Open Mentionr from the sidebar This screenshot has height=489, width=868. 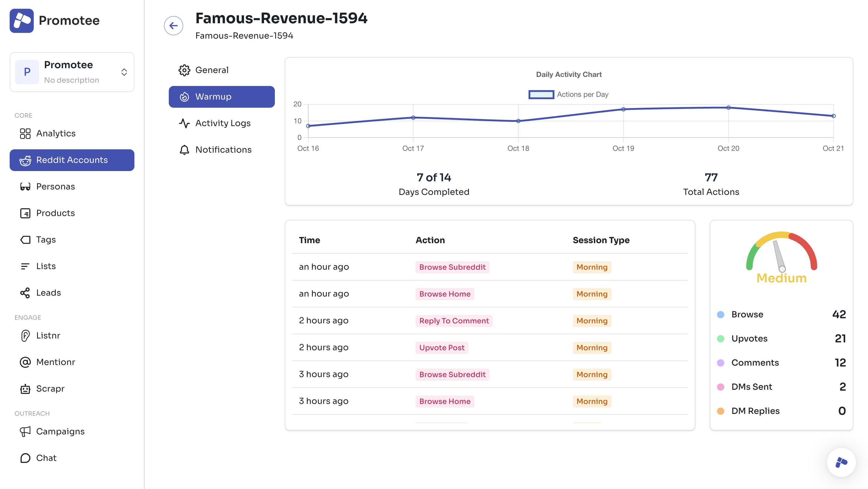[x=55, y=362]
